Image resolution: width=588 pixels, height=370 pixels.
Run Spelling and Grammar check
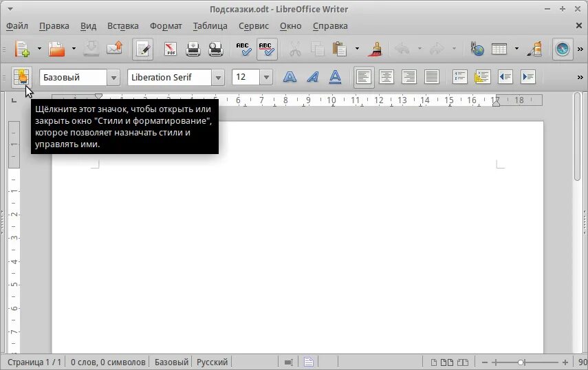click(x=243, y=49)
